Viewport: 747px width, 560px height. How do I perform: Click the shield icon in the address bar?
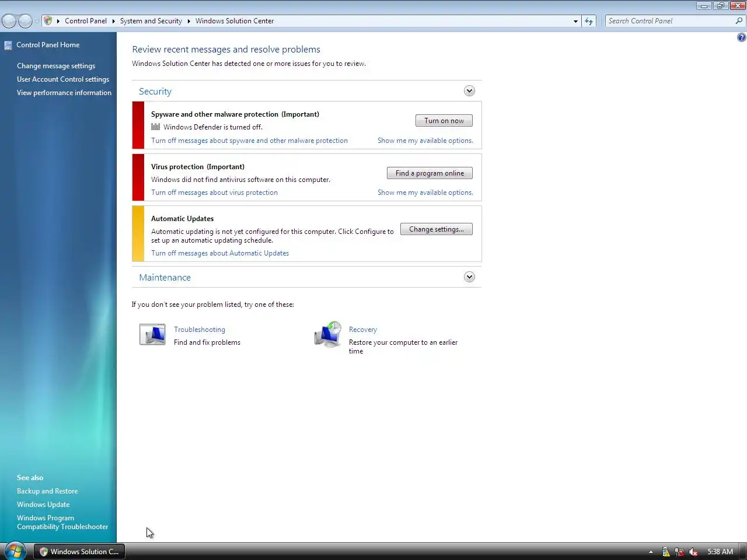[x=48, y=21]
